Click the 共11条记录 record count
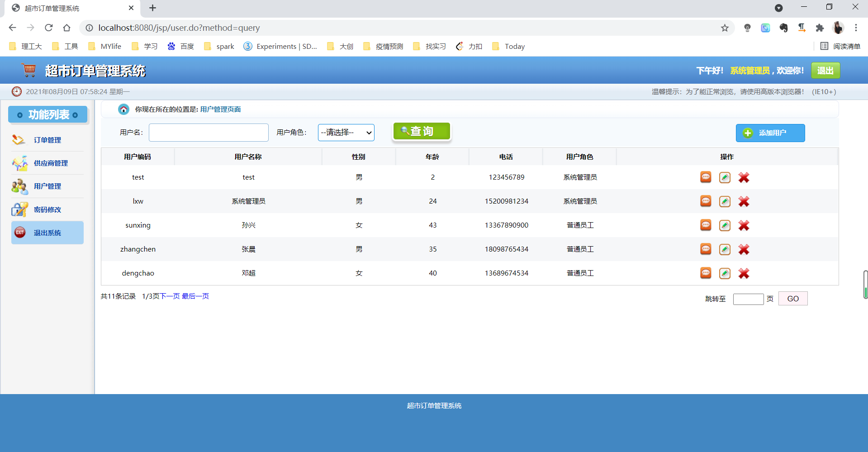The width and height of the screenshot is (868, 452). click(x=118, y=296)
